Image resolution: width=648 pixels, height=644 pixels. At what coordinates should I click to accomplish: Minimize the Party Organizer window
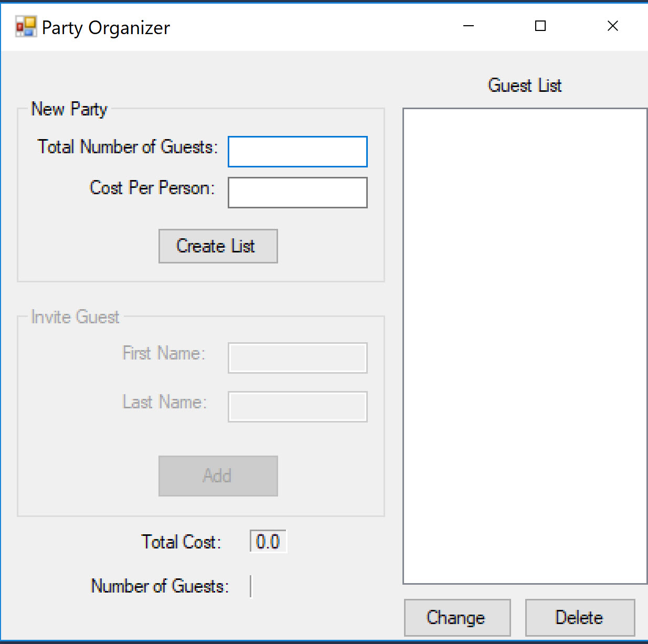pyautogui.click(x=469, y=26)
